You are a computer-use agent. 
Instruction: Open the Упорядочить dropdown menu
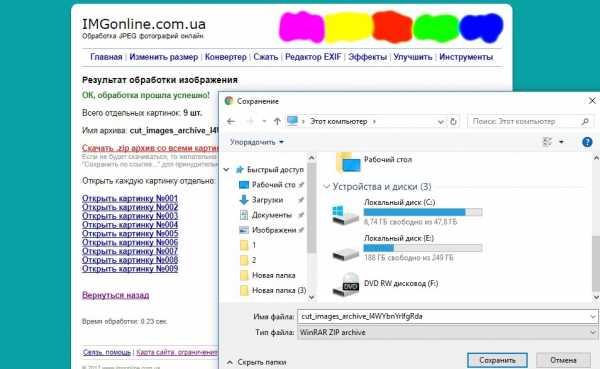point(257,142)
